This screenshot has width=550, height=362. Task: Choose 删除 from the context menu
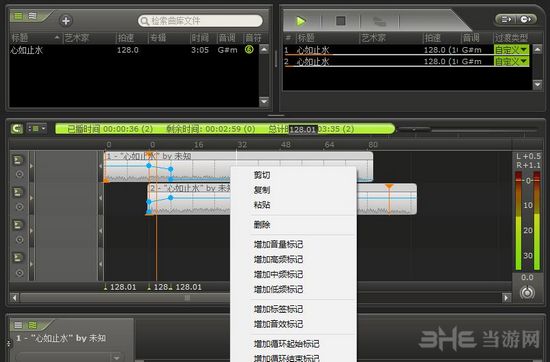[262, 224]
